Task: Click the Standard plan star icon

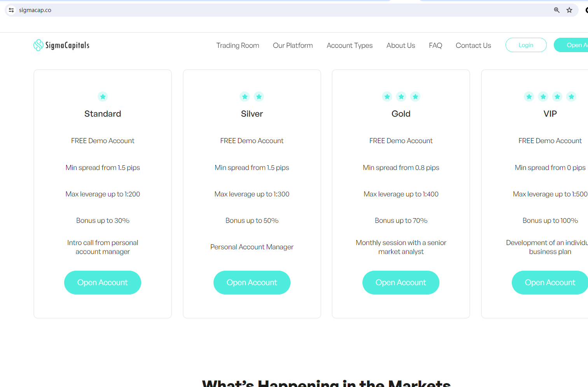Action: click(x=103, y=96)
